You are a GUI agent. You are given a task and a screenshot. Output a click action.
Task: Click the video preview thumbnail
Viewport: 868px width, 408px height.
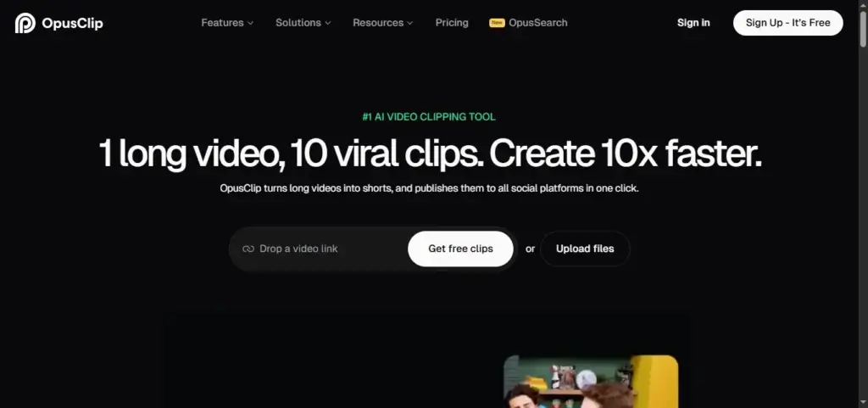[x=591, y=382]
